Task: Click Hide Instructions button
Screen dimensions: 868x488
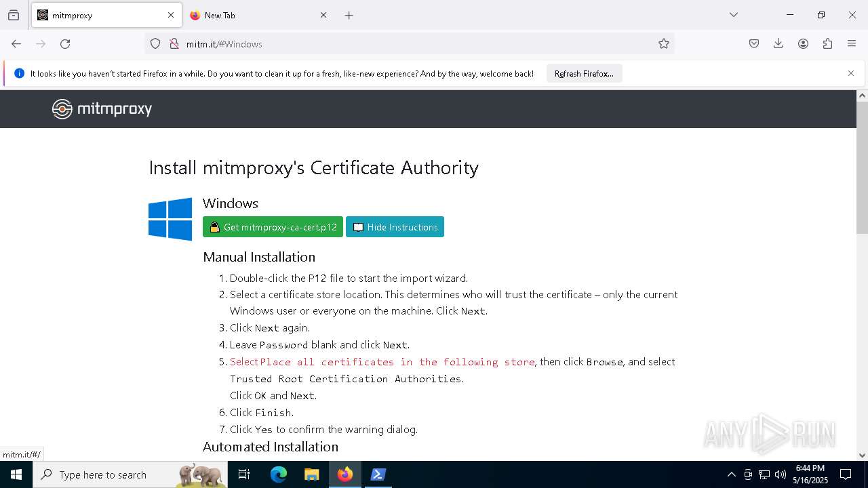Action: tap(395, 227)
